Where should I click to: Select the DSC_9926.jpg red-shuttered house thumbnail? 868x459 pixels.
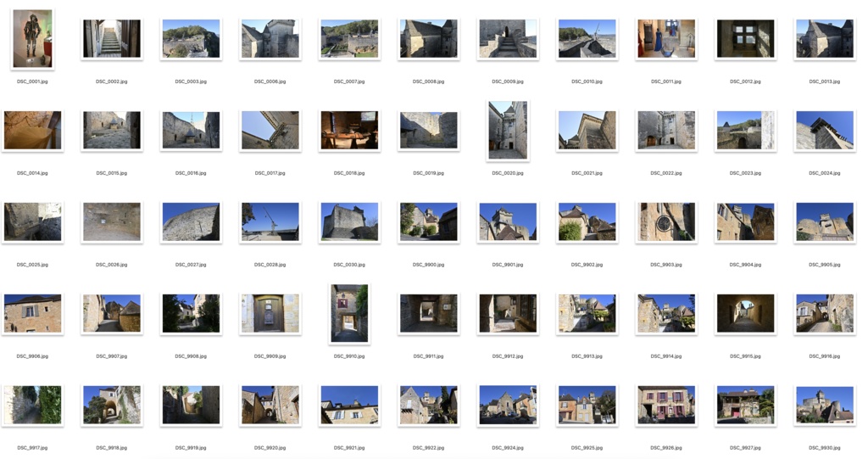(x=666, y=405)
